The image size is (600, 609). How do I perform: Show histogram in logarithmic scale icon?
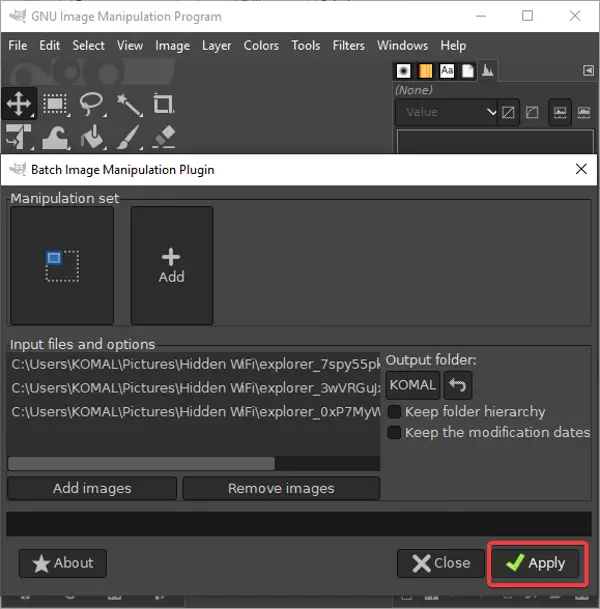coord(584,113)
